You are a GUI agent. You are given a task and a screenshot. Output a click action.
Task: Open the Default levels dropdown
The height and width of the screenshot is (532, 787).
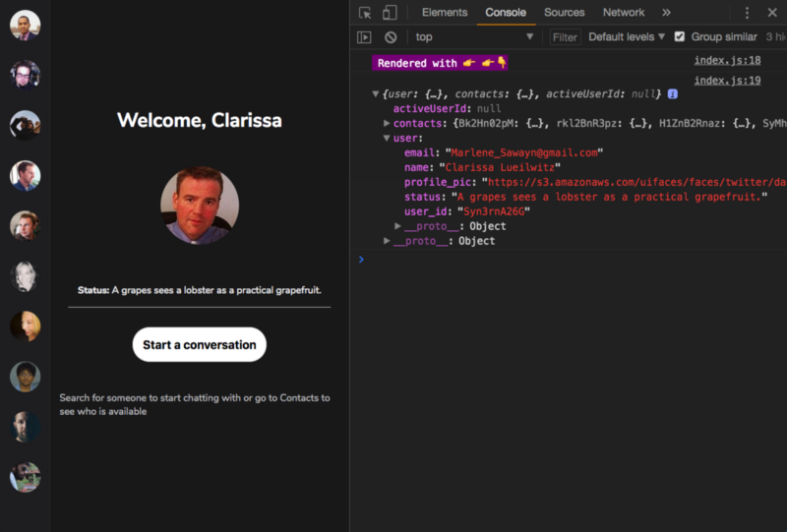coord(627,37)
